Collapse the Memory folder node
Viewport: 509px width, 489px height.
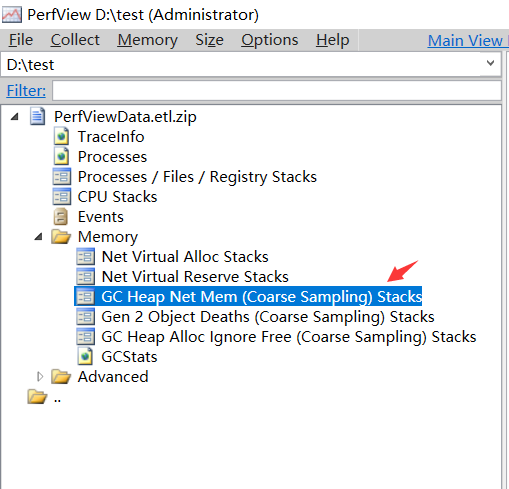click(39, 237)
